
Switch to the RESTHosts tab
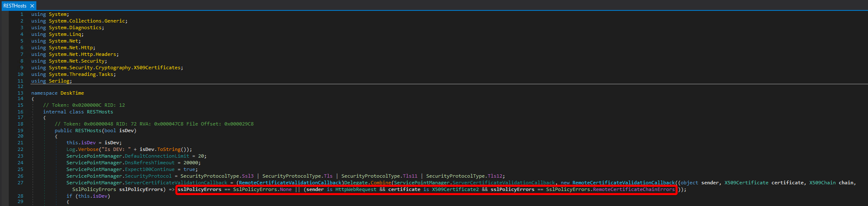[x=15, y=6]
